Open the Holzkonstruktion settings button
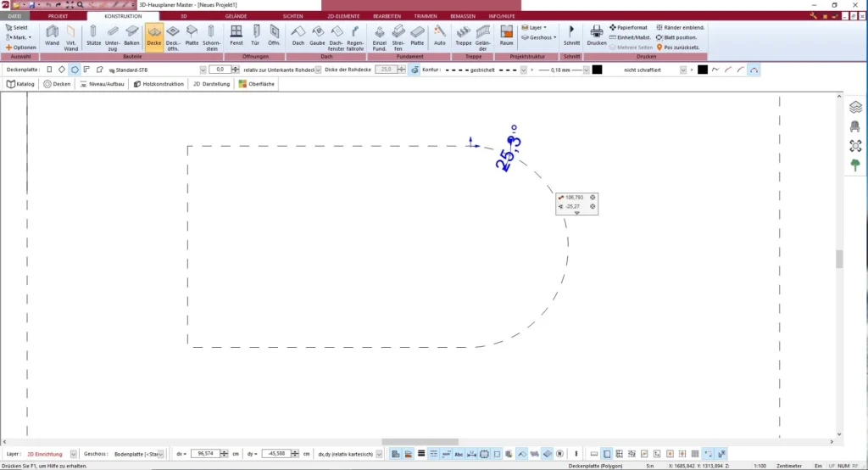Viewport: 868px width, 470px height. (159, 84)
